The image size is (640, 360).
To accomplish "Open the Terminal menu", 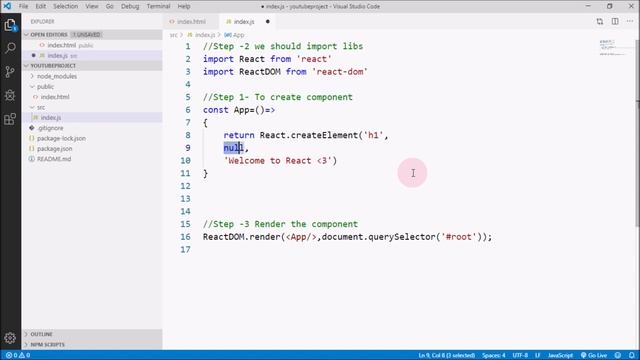I will [x=158, y=6].
